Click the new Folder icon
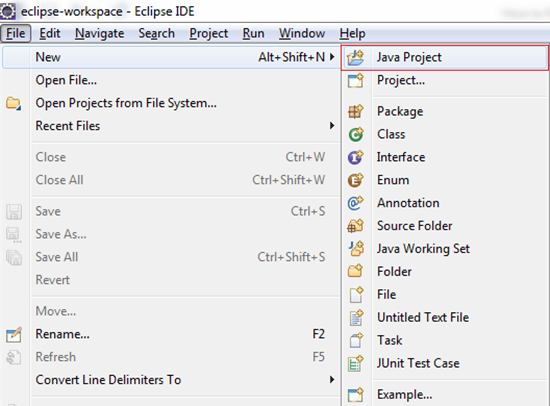 pos(356,271)
